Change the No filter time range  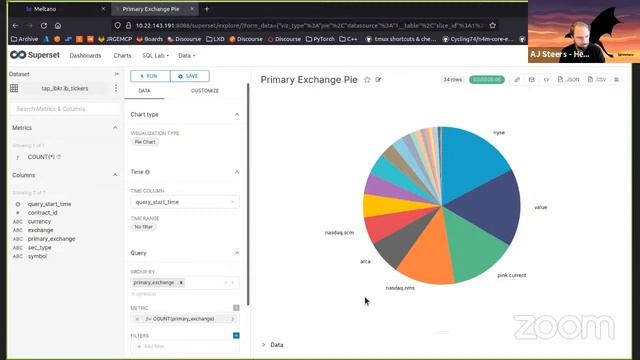coord(143,227)
